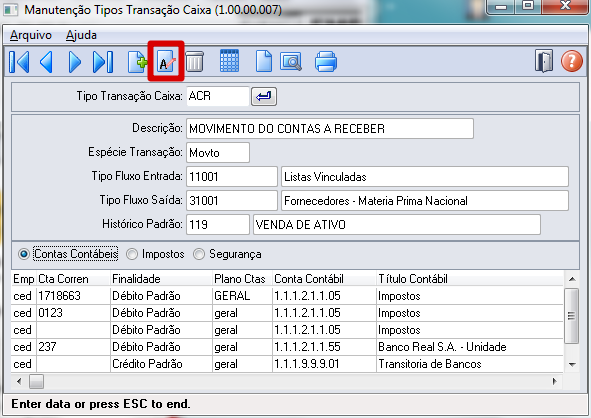This screenshot has height=418, width=591.
Task: Open help with question mark icon
Action: click(572, 61)
